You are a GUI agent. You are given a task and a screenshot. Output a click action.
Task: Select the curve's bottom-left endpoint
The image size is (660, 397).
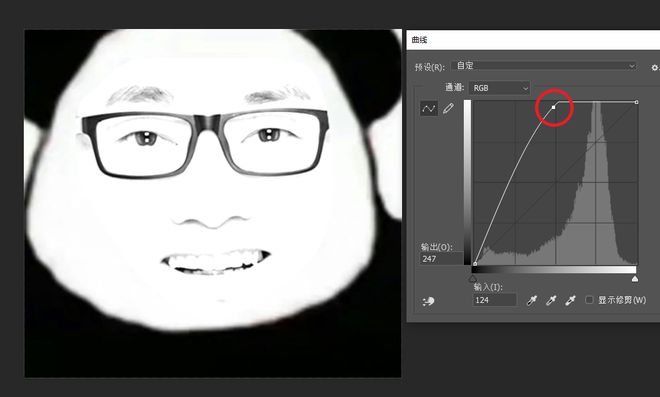click(x=475, y=264)
